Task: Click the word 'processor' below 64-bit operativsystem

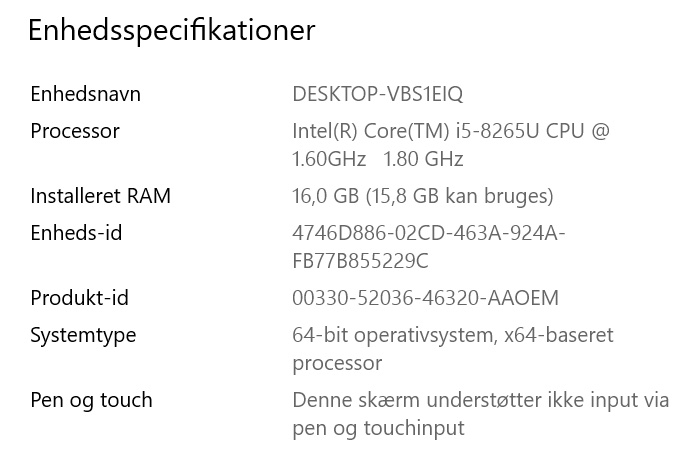Action: (337, 363)
